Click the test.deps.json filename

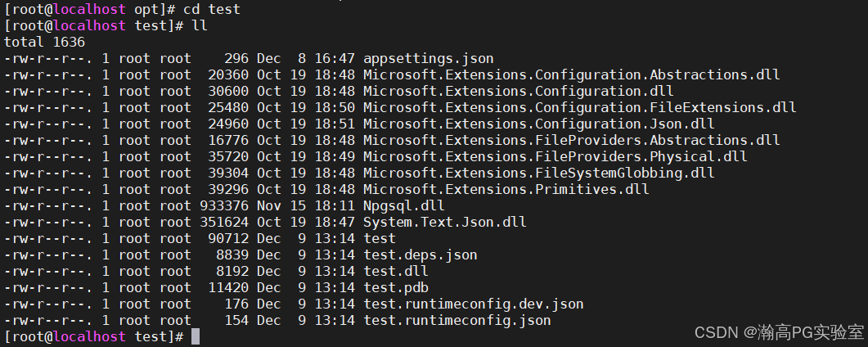421,255
